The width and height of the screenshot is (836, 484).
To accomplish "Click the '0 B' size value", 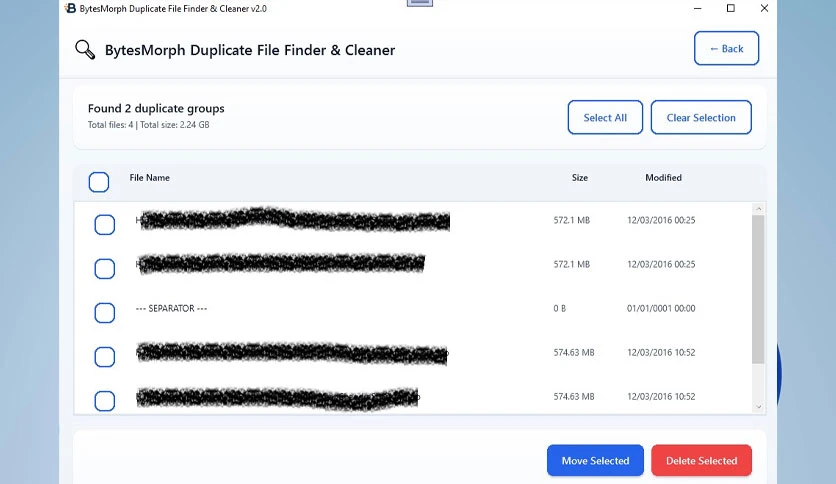I will tap(559, 308).
